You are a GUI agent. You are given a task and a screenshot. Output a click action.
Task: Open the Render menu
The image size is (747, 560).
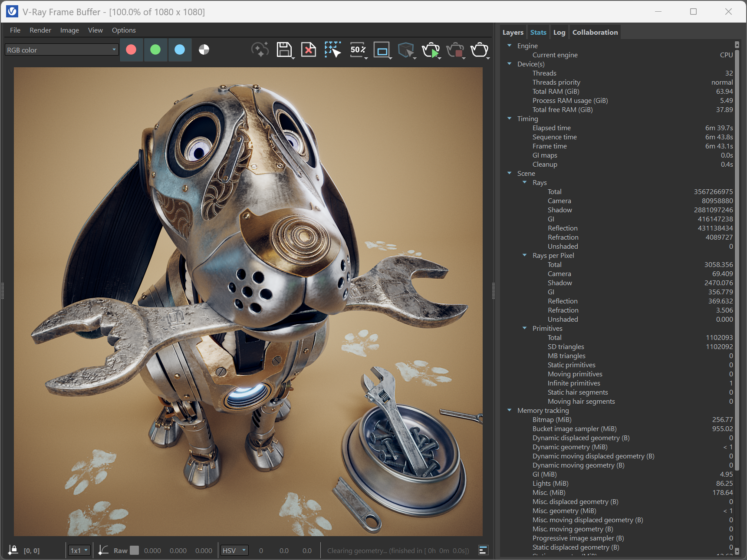40,30
